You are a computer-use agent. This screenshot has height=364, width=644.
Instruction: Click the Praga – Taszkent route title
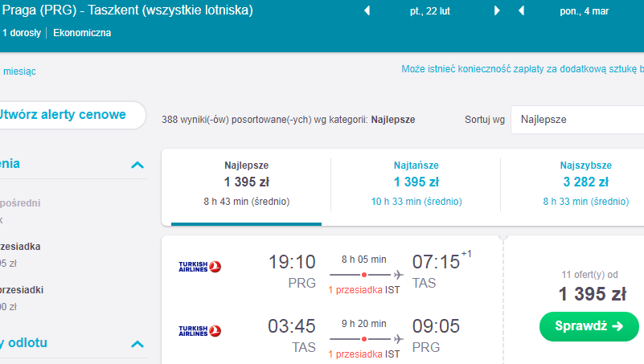tap(127, 10)
